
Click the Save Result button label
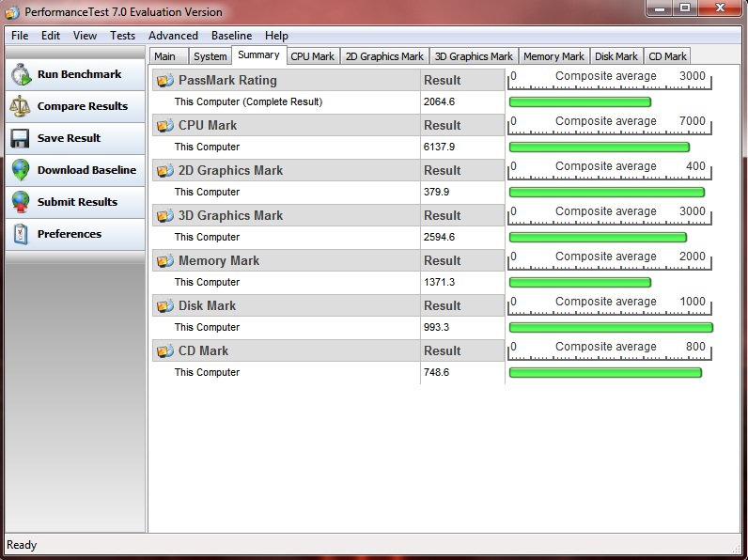click(69, 138)
